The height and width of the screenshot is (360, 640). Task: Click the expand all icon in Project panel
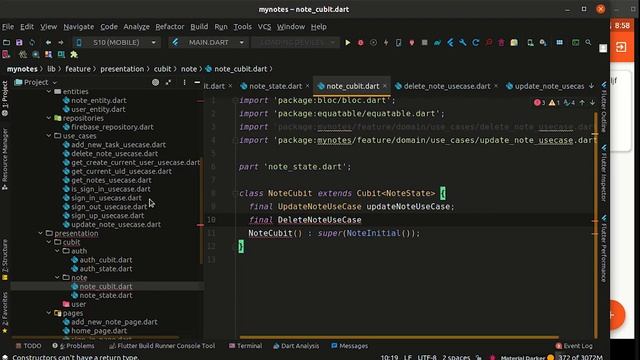click(x=168, y=82)
